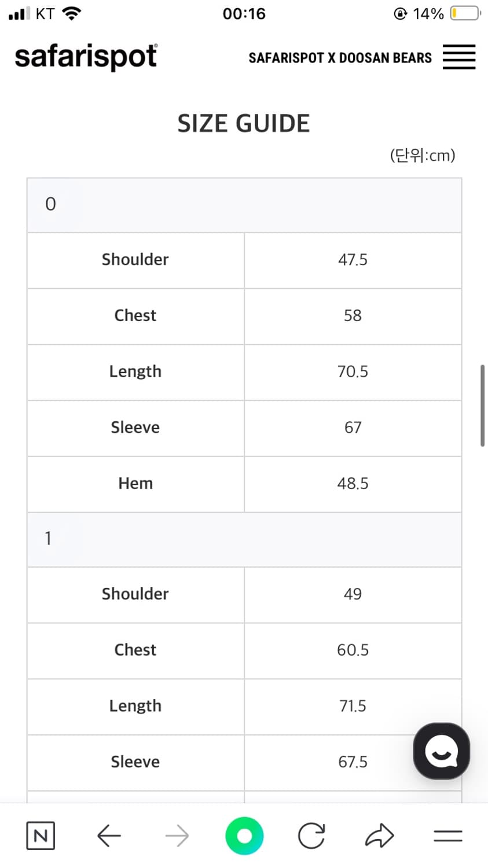The width and height of the screenshot is (488, 868).
Task: Select the size 0 header row
Action: [244, 205]
